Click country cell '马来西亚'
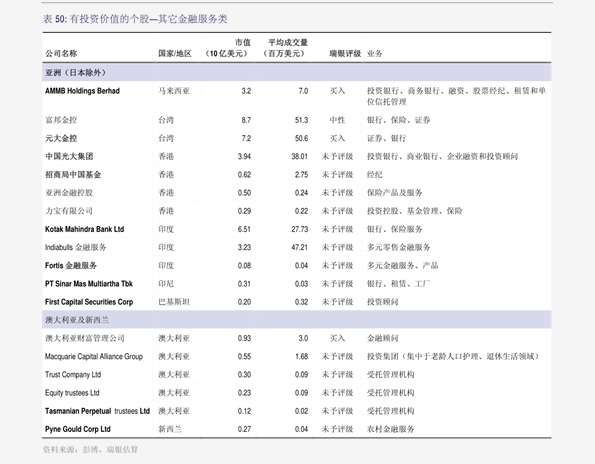The height and width of the screenshot is (464, 595). click(x=174, y=91)
